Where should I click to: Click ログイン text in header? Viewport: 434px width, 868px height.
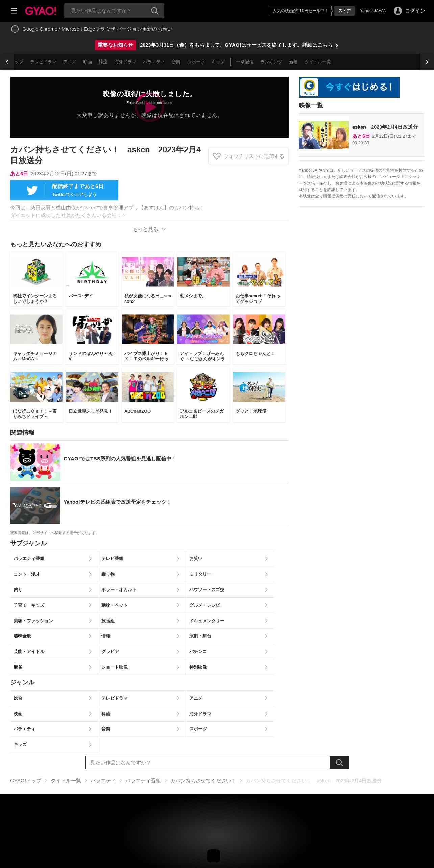415,11
